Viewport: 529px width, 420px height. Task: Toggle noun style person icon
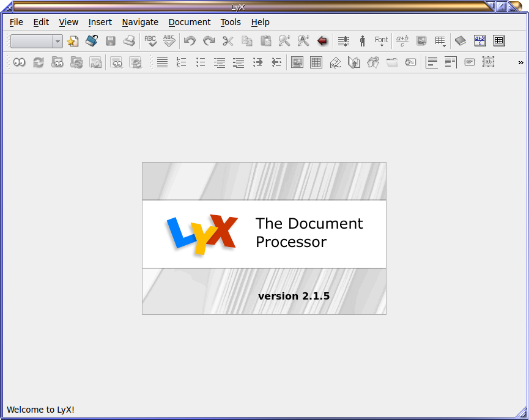pos(362,41)
